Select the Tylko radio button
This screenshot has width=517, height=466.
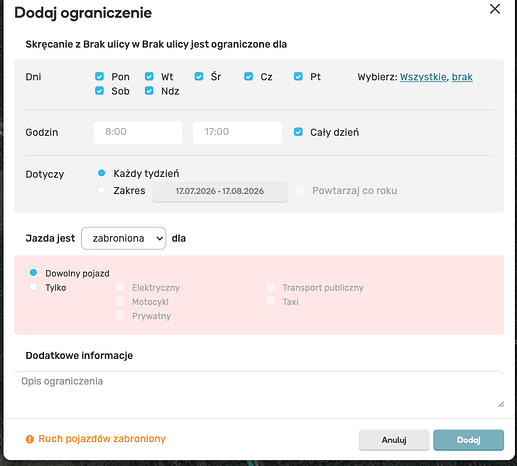click(33, 287)
